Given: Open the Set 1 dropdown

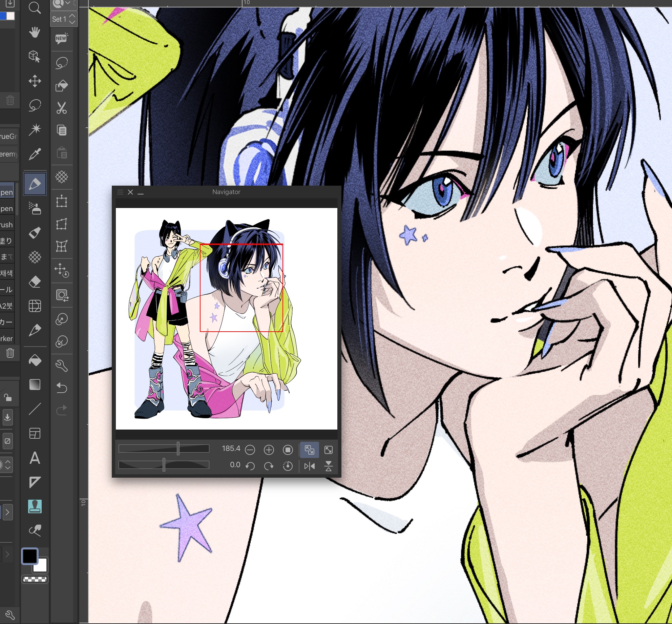Looking at the screenshot, I should point(64,19).
